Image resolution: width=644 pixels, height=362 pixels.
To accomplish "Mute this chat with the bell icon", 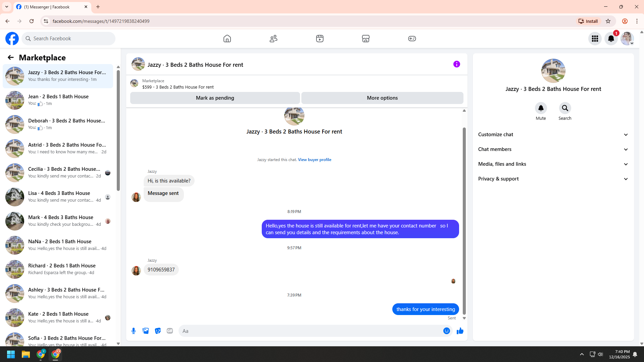I will [x=541, y=108].
